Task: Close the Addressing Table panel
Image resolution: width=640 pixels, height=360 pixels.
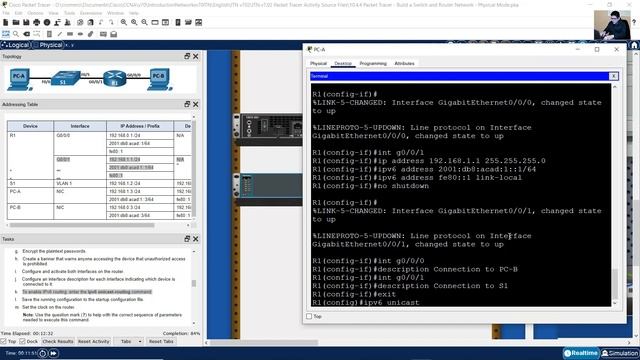Action: [196, 104]
